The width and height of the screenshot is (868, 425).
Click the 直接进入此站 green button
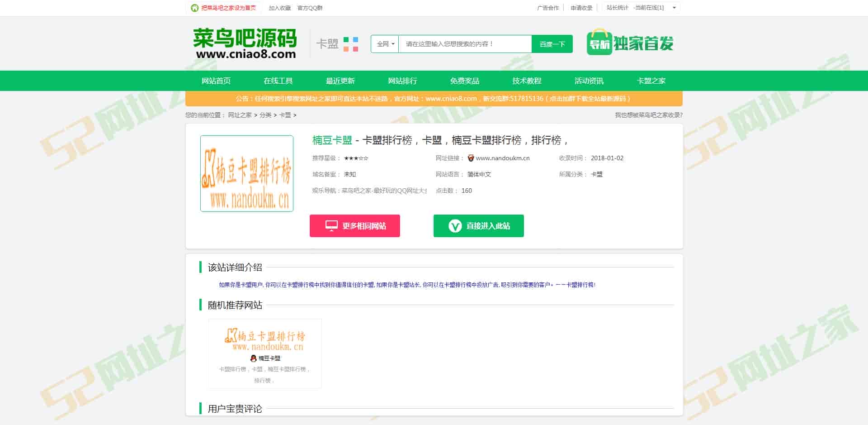tap(478, 226)
